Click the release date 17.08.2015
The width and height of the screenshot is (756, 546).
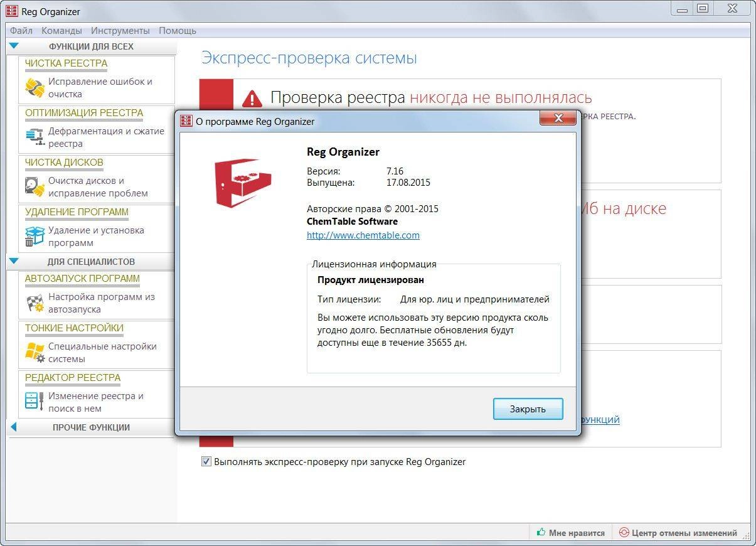(x=408, y=183)
